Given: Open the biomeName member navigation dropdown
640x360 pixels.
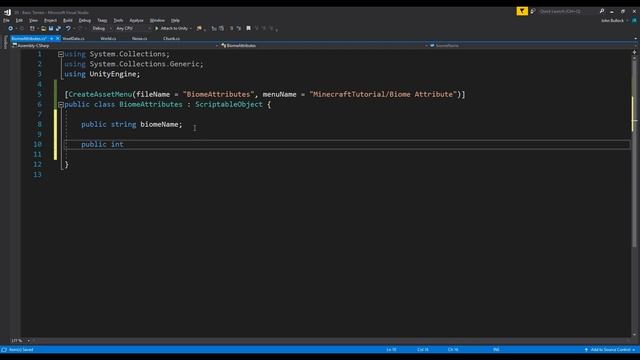Looking at the screenshot, I should (x=531, y=46).
